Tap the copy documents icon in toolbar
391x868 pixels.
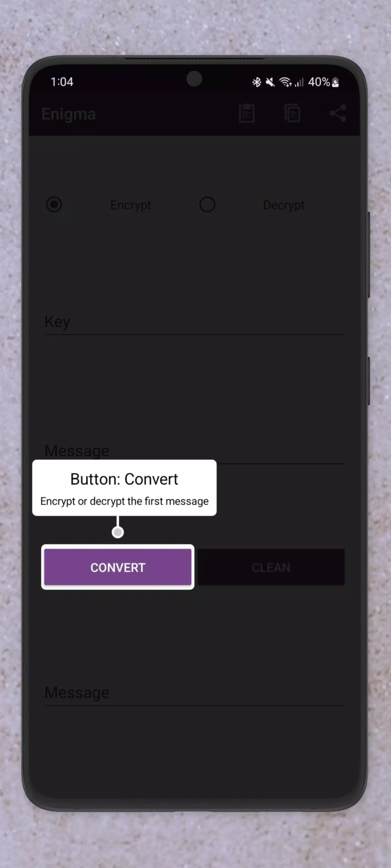coord(292,113)
